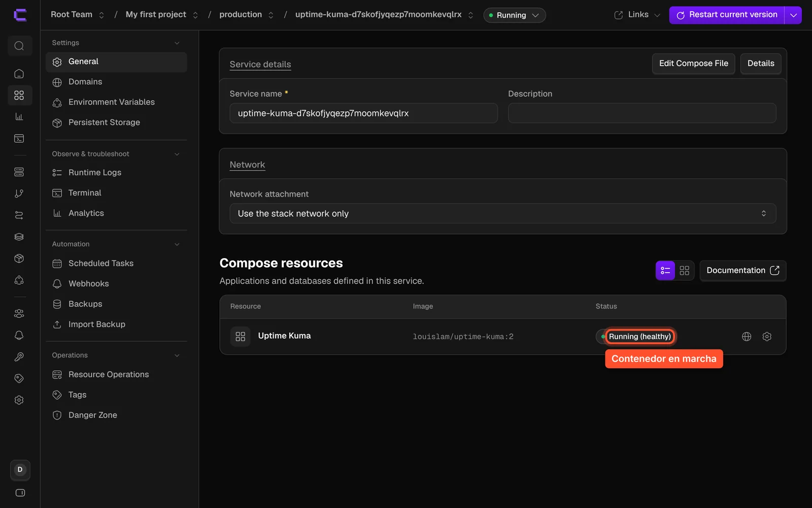Open the Running status dropdown
This screenshot has height=508, width=812.
click(514, 15)
